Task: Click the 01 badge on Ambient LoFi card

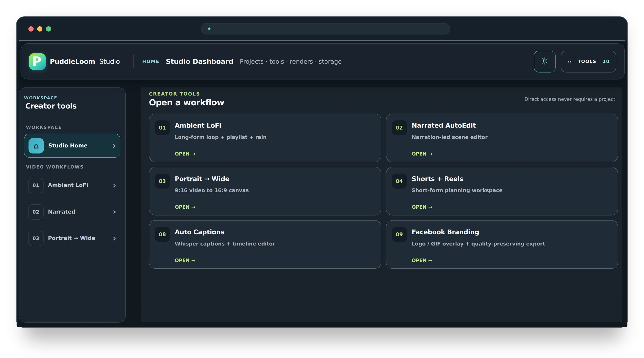Action: tap(162, 128)
